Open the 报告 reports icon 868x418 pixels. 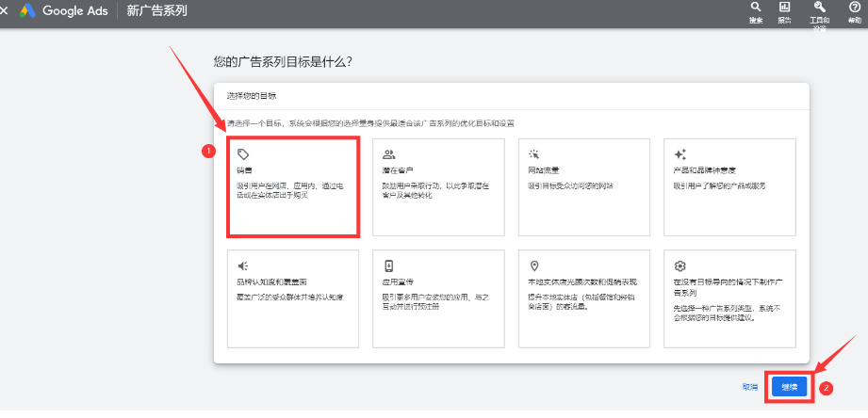(x=784, y=8)
